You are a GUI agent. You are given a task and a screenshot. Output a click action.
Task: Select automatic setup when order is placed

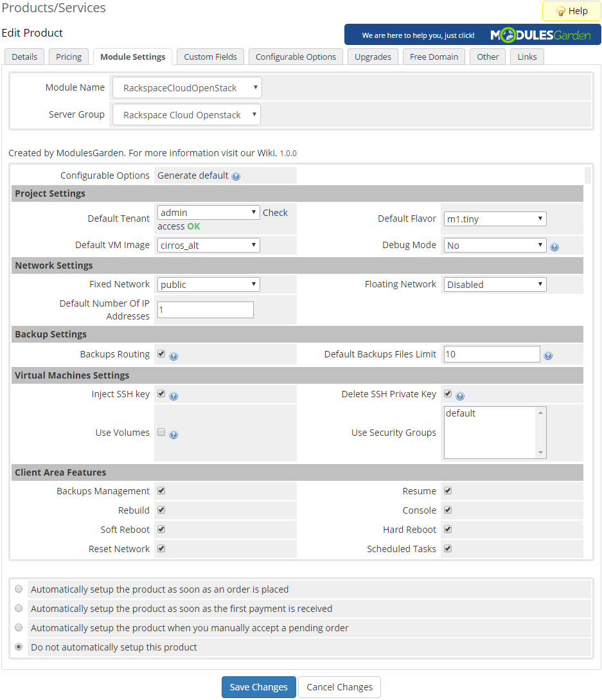[x=19, y=589]
